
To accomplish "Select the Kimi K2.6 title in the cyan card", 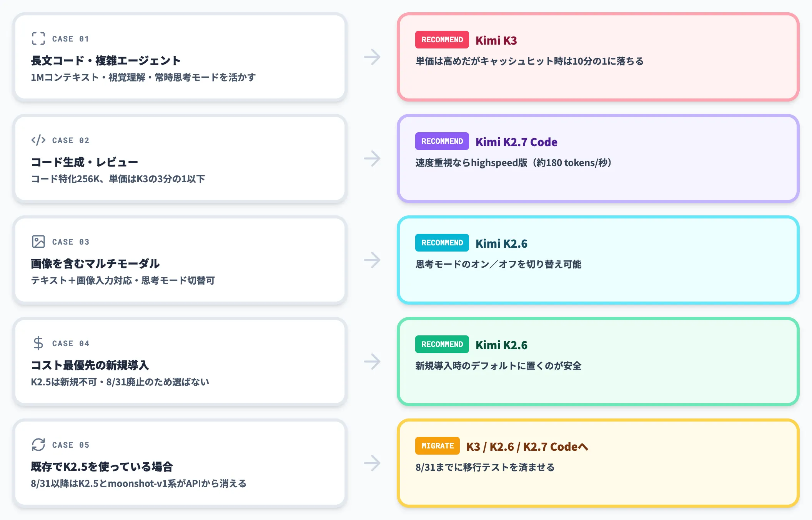I will point(501,243).
